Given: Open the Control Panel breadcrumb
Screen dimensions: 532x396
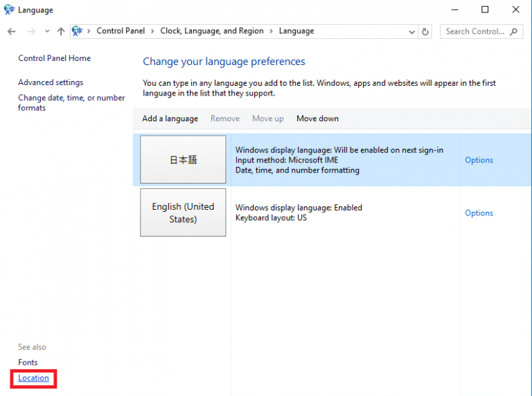Looking at the screenshot, I should (121, 31).
